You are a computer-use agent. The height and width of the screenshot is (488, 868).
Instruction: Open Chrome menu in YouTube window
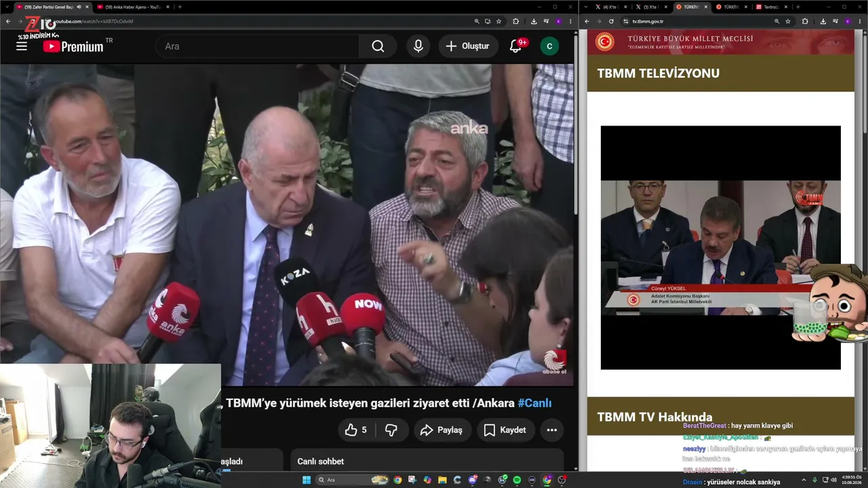click(570, 22)
